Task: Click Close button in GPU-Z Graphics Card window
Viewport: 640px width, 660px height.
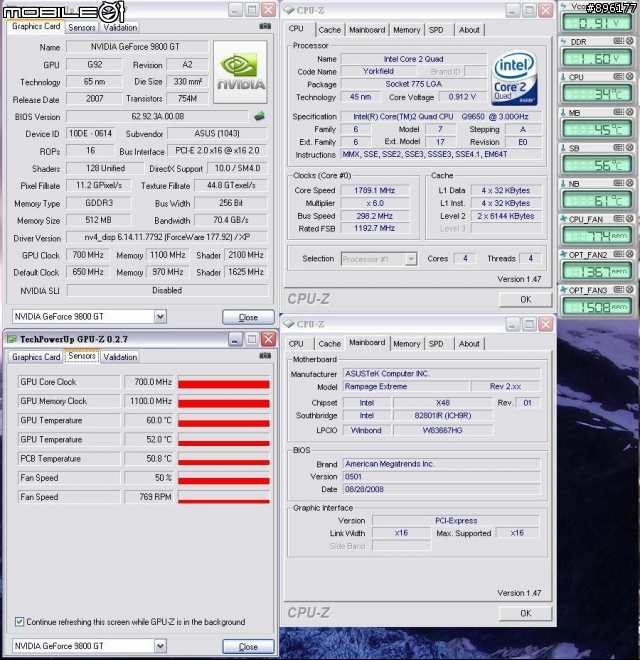Action: point(248,317)
